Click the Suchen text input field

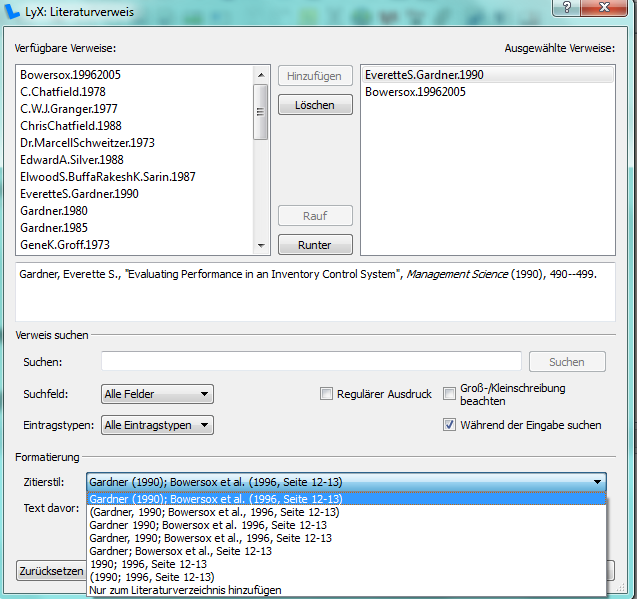[311, 361]
